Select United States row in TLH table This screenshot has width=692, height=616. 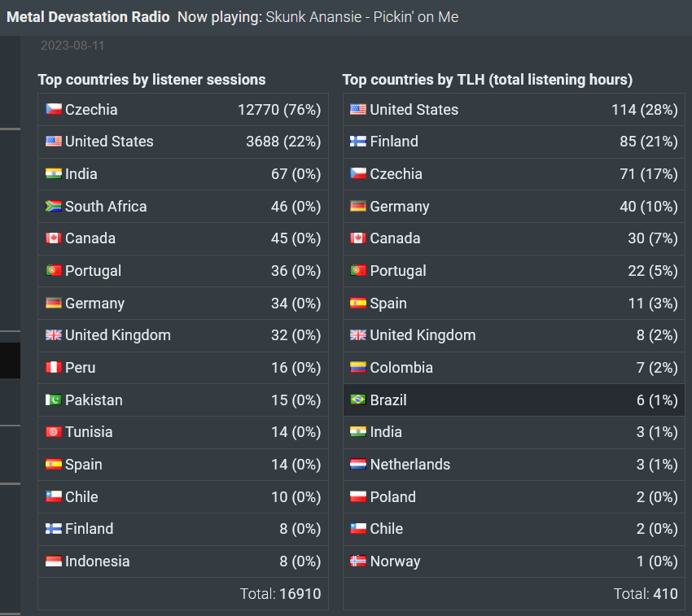(x=513, y=109)
